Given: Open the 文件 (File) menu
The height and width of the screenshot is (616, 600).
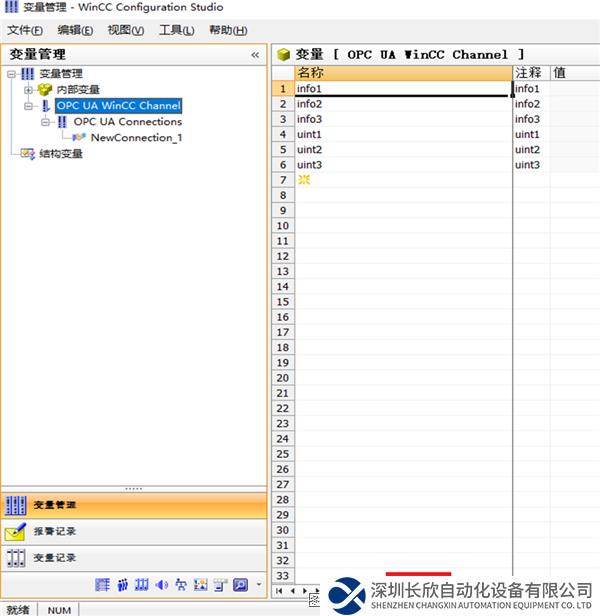Looking at the screenshot, I should (25, 30).
